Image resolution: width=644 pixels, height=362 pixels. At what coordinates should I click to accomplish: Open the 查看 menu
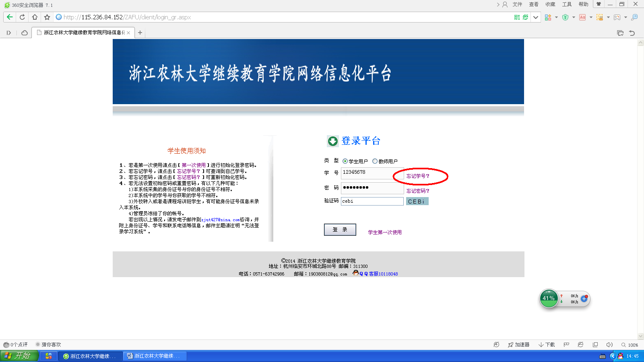[534, 4]
